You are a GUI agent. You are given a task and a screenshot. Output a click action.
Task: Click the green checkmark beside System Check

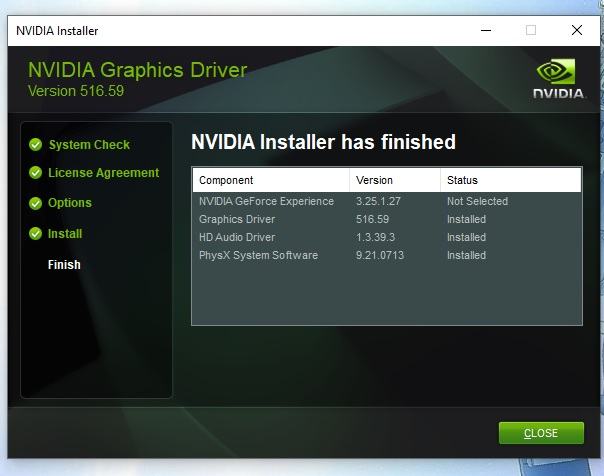pos(35,145)
